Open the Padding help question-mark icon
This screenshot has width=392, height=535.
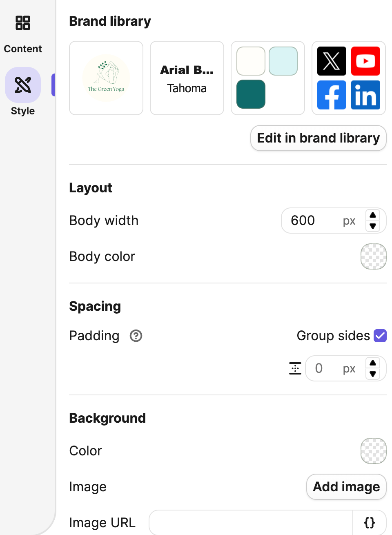point(136,336)
